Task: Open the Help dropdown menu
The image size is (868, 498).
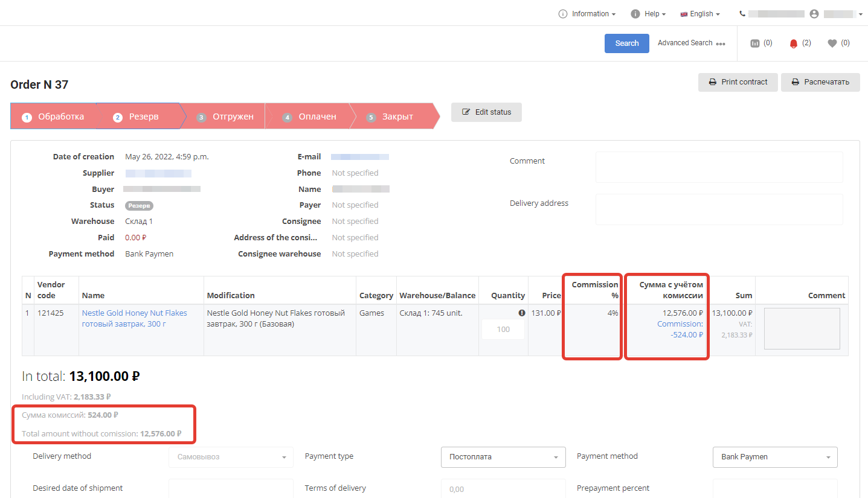Action: point(648,14)
